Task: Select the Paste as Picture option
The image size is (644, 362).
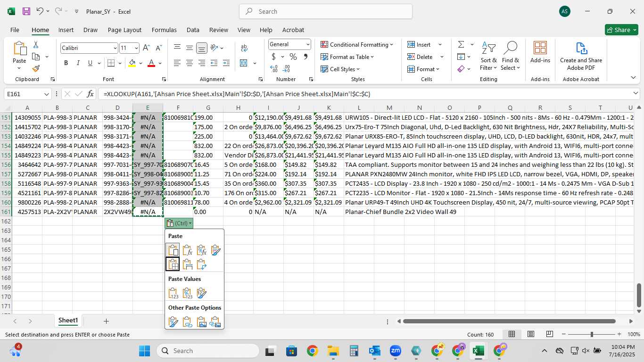Action: tap(201, 322)
